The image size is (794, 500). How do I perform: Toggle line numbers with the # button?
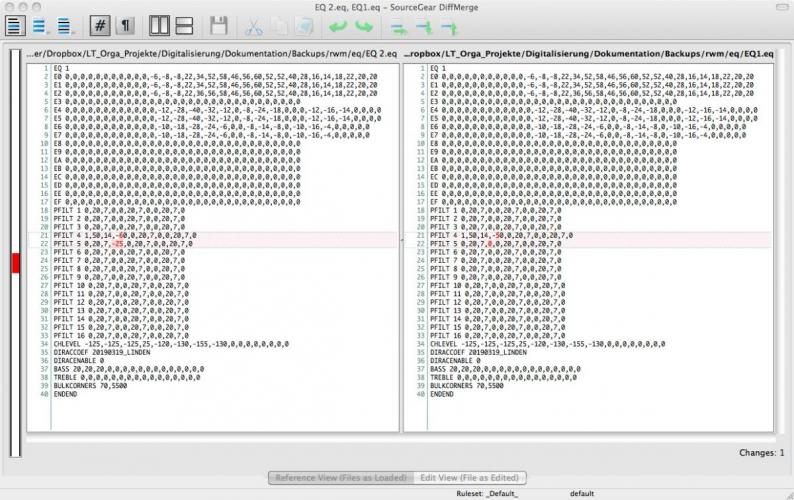[x=100, y=26]
